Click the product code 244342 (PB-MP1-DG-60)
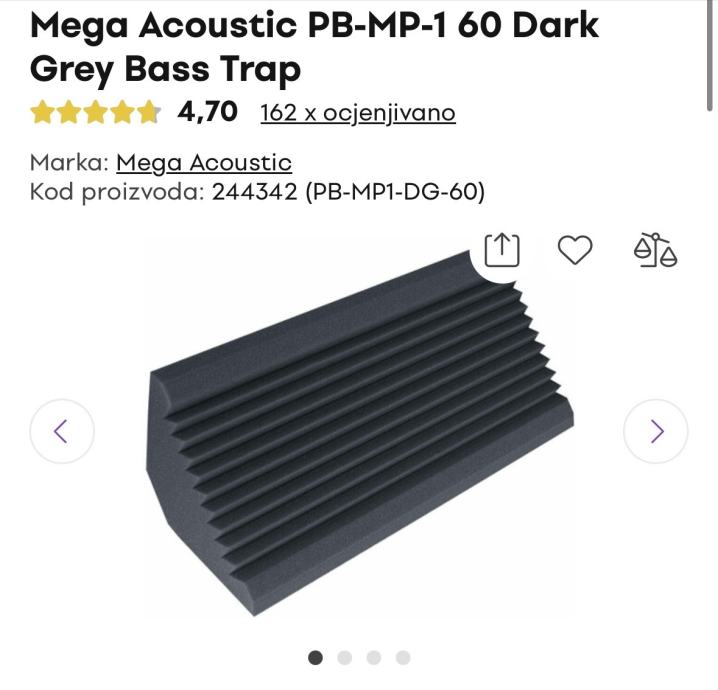Viewport: 718px width, 690px height. click(348, 191)
